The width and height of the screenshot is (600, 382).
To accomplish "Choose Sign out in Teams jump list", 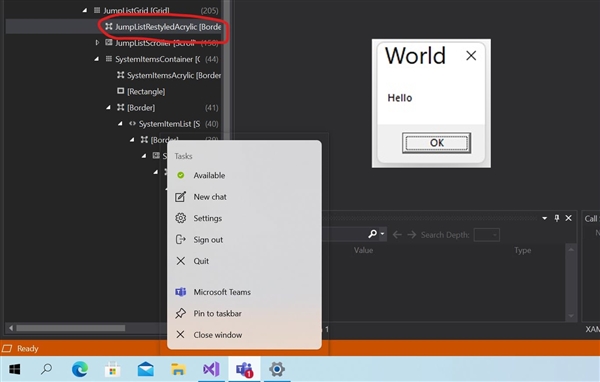I will (x=244, y=240).
